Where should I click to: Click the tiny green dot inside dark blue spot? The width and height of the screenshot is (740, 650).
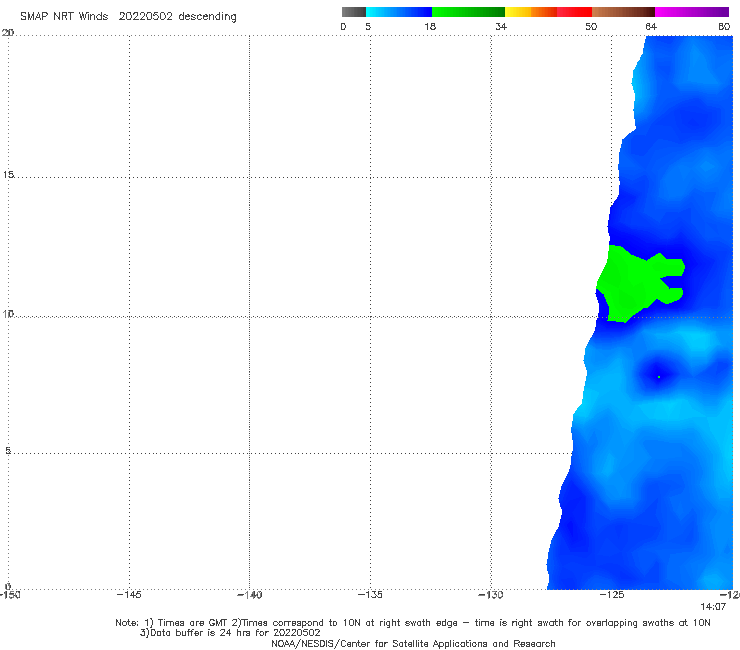(x=659, y=377)
